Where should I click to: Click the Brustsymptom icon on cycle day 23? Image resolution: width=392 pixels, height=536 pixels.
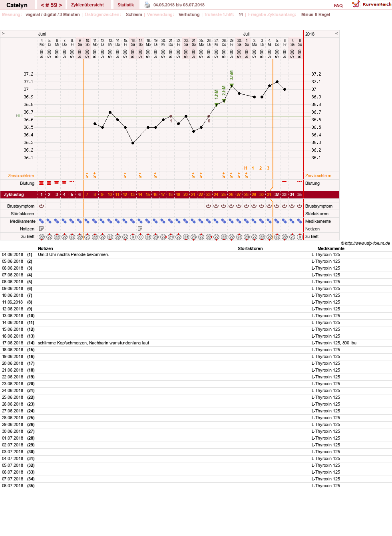click(x=208, y=206)
